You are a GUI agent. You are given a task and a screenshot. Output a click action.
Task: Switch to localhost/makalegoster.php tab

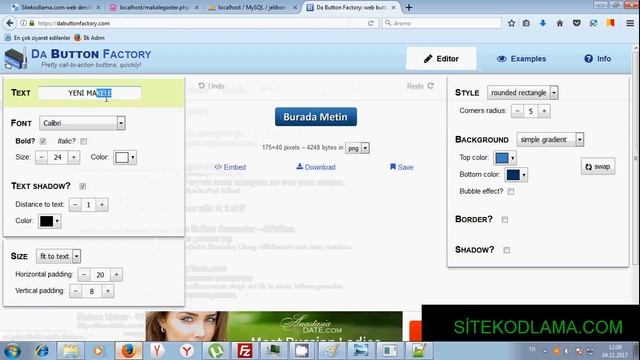tap(155, 7)
